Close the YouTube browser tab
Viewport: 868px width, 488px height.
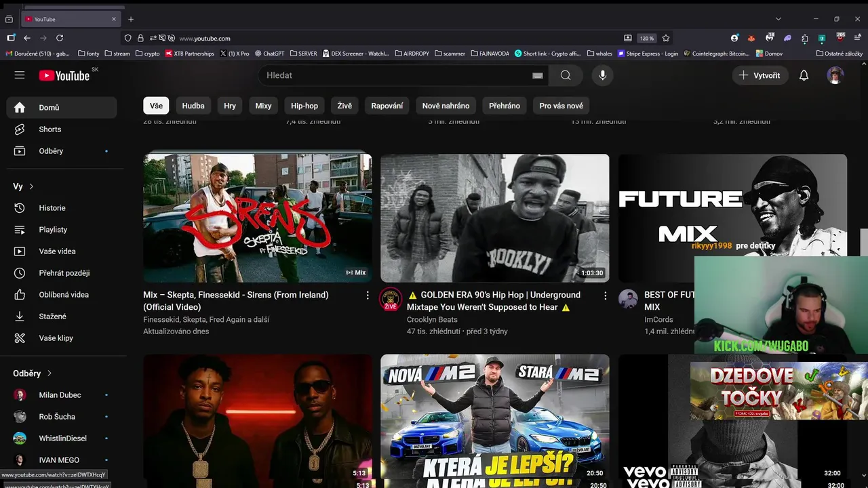[114, 19]
